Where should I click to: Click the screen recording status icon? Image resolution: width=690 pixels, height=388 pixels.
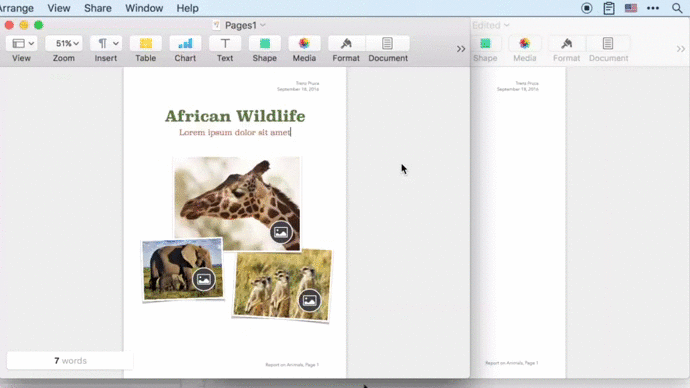pyautogui.click(x=587, y=8)
